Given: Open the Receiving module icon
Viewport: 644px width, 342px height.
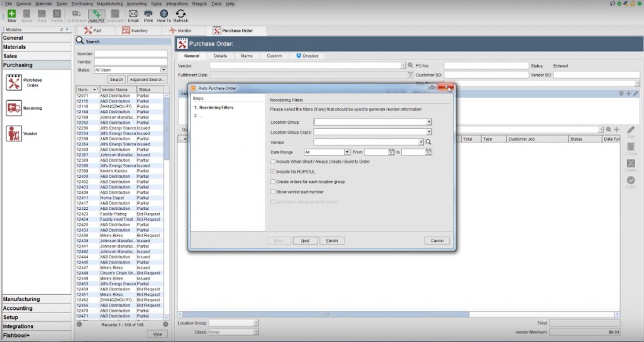Looking at the screenshot, I should [14, 108].
